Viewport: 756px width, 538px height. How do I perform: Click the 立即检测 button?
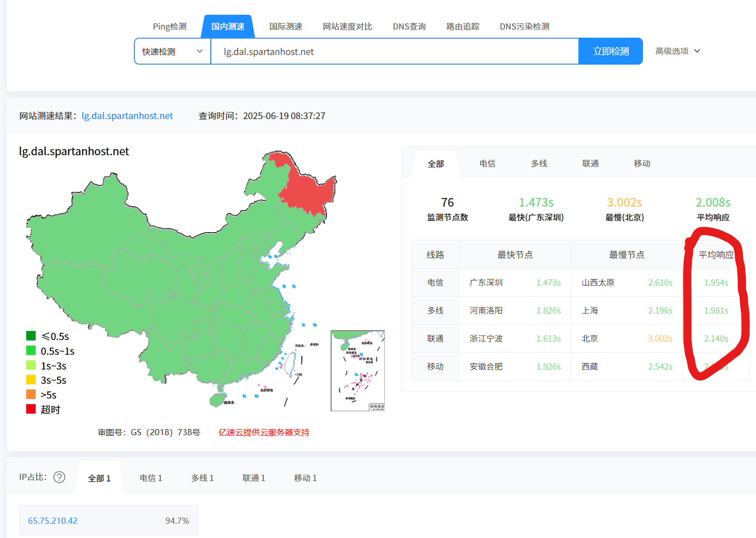611,51
